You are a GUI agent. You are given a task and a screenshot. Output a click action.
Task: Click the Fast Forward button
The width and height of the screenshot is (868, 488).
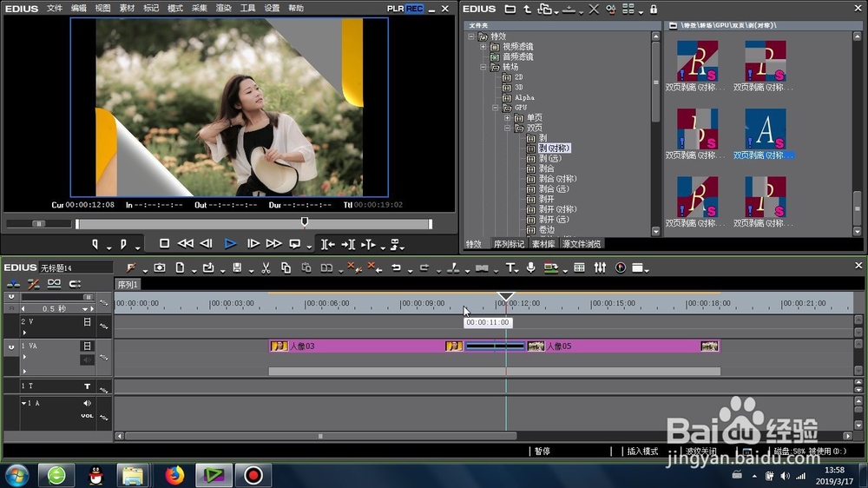pyautogui.click(x=273, y=243)
